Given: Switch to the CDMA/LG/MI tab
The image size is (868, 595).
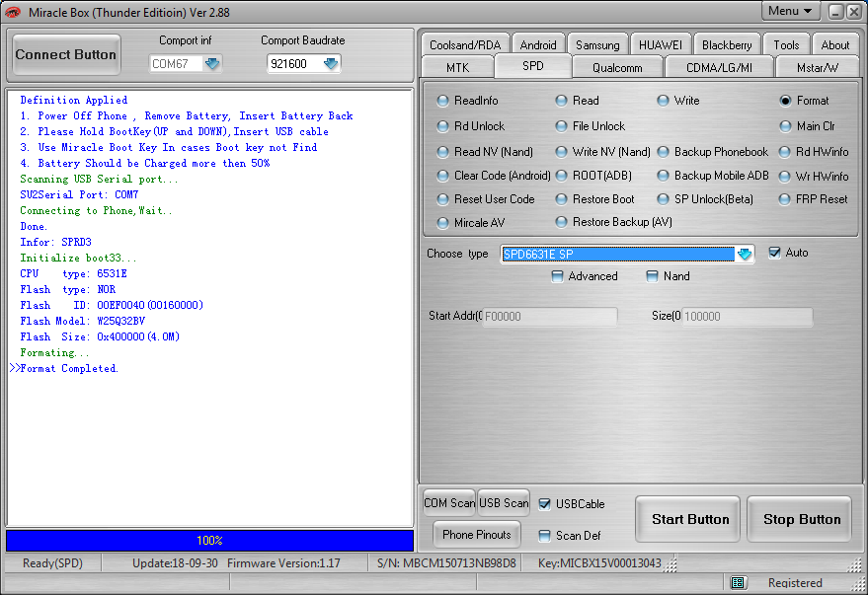Looking at the screenshot, I should pyautogui.click(x=719, y=67).
